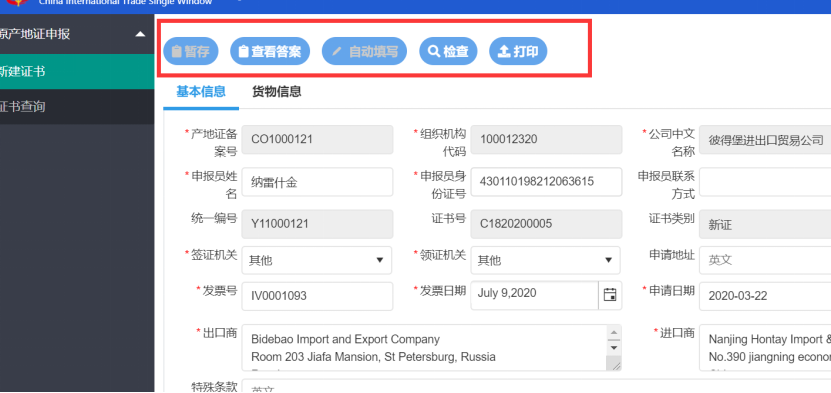
Task: Click the 申请日期 field showing 2020-03-22
Action: point(765,296)
